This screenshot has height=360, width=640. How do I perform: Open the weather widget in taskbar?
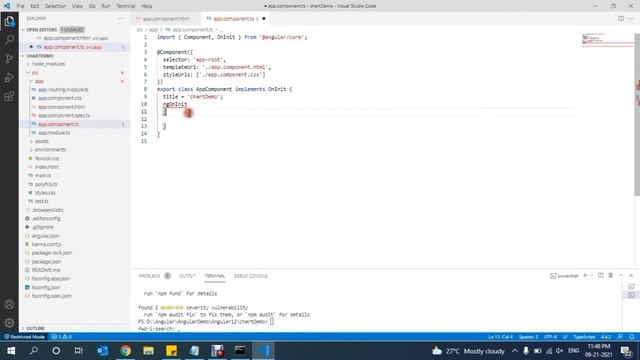pos(469,351)
